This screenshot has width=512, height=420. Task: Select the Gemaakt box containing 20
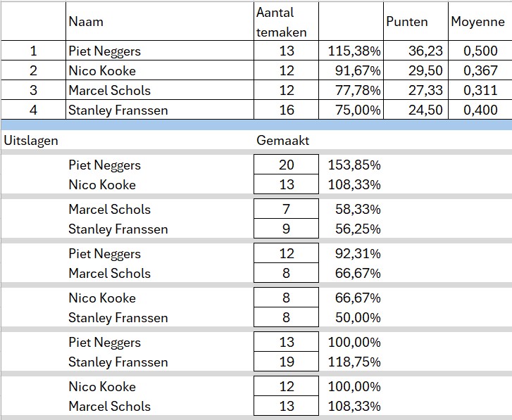286,165
